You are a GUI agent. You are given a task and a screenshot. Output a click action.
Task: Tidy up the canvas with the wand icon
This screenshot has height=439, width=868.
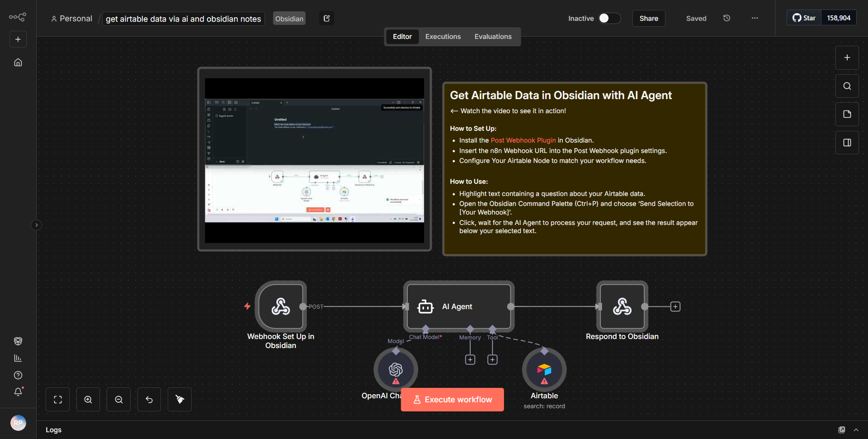[179, 399]
